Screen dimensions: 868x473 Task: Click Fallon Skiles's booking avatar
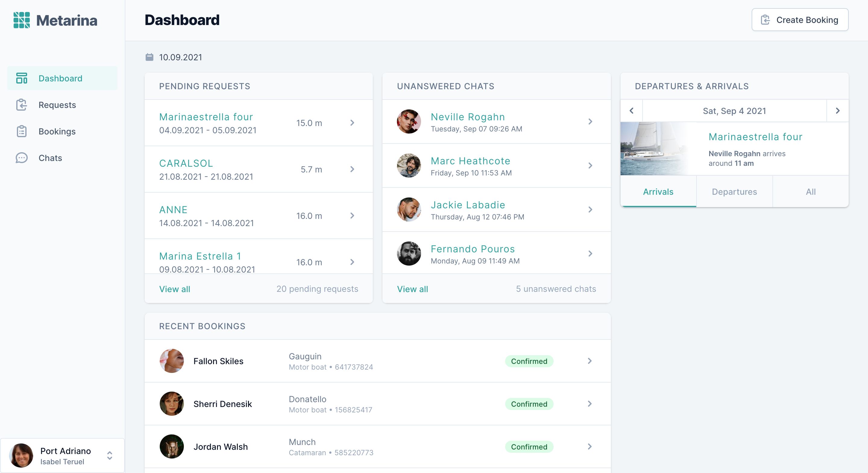point(171,361)
